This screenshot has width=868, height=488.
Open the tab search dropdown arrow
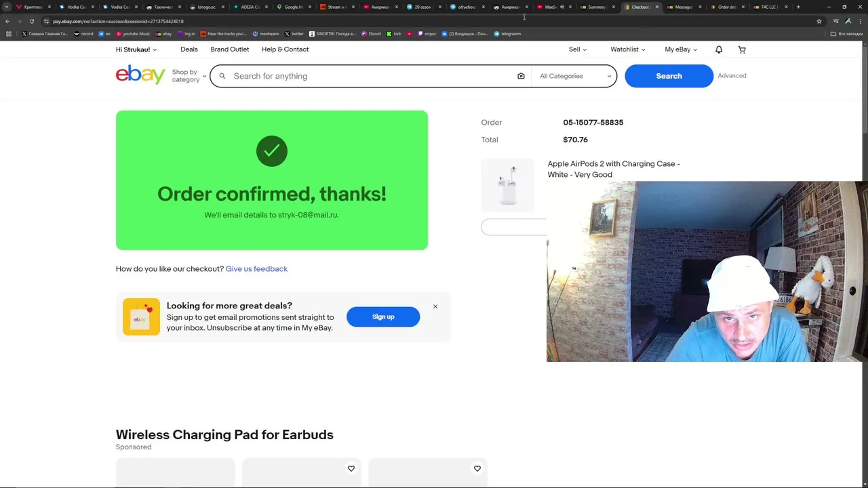click(7, 7)
